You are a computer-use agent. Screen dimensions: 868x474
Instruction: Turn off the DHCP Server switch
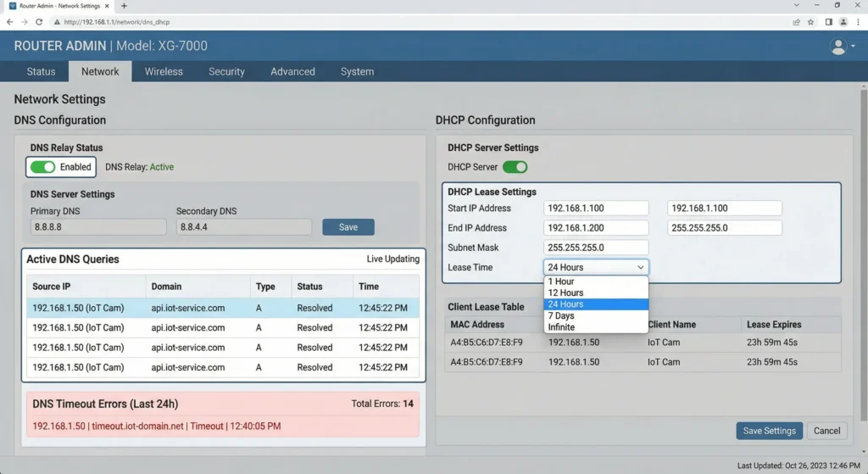515,167
